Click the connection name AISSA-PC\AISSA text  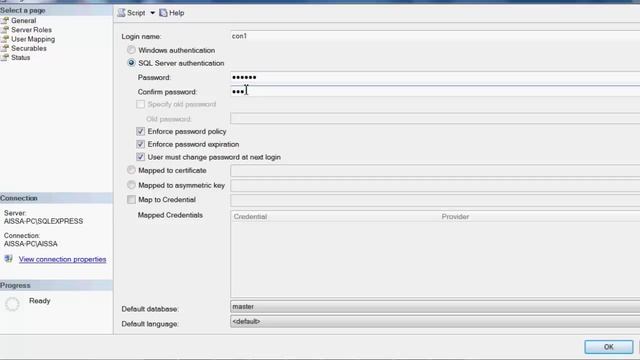(x=31, y=244)
